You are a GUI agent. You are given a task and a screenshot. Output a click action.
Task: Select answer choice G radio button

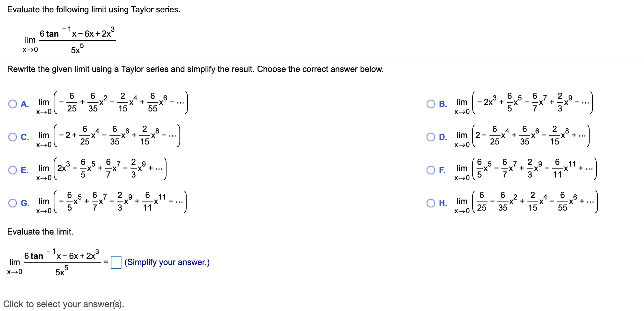[x=13, y=203]
